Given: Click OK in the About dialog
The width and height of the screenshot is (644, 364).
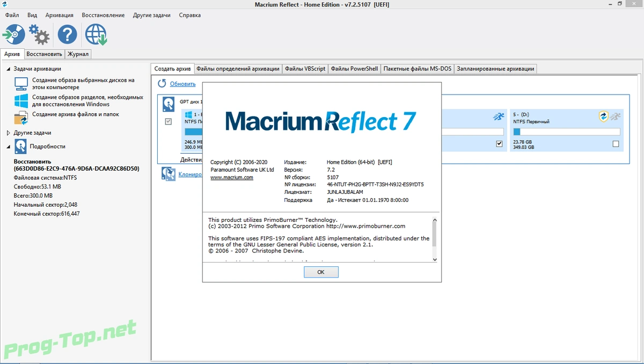Looking at the screenshot, I should (321, 272).
